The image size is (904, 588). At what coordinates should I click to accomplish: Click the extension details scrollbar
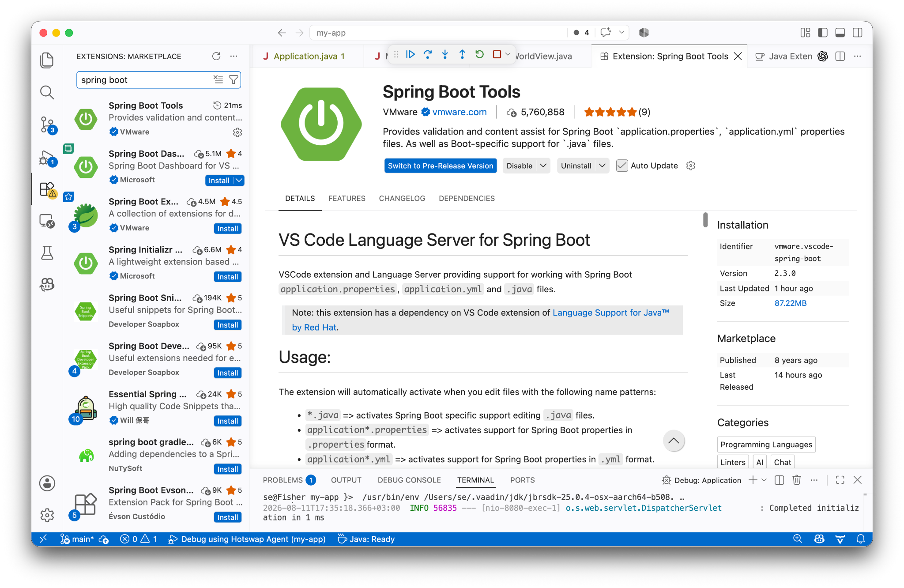coord(705,220)
